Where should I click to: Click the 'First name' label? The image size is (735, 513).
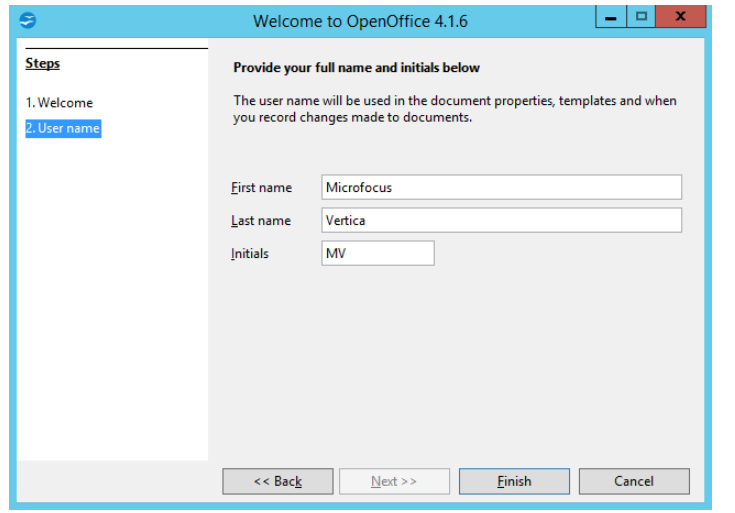pyautogui.click(x=261, y=188)
